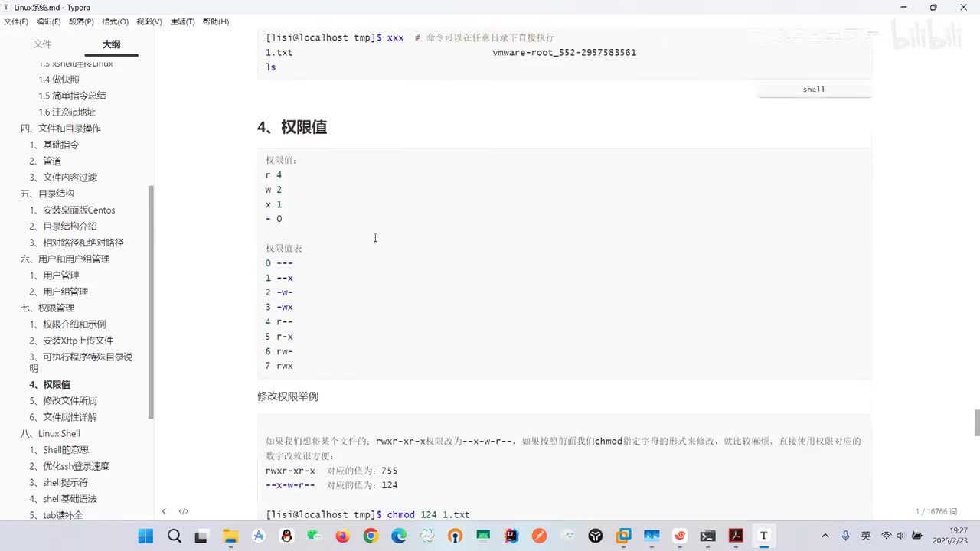Open the 编辑(E) menu
This screenshot has width=980, height=551.
(x=49, y=21)
